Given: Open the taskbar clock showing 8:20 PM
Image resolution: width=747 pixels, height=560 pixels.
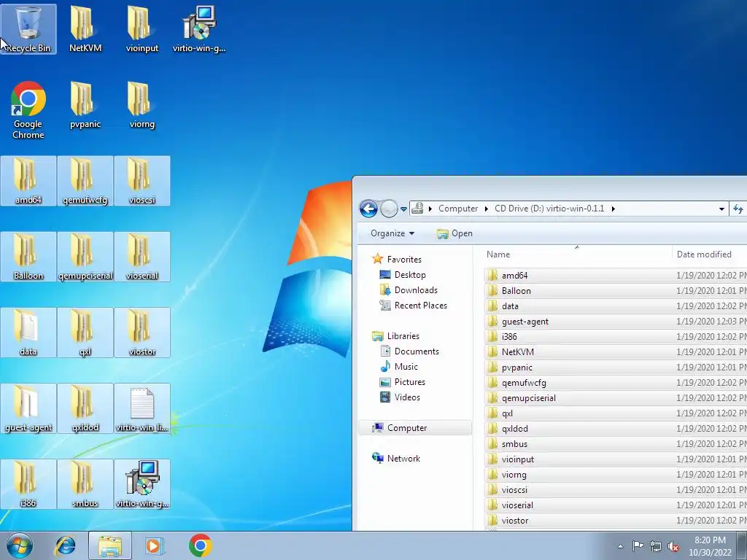Looking at the screenshot, I should [x=710, y=546].
